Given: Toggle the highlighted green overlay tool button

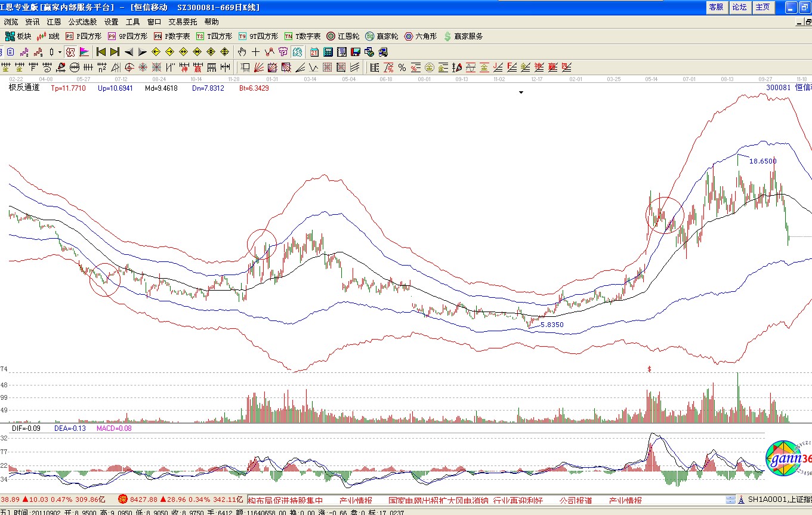Looking at the screenshot, I should [297, 52].
